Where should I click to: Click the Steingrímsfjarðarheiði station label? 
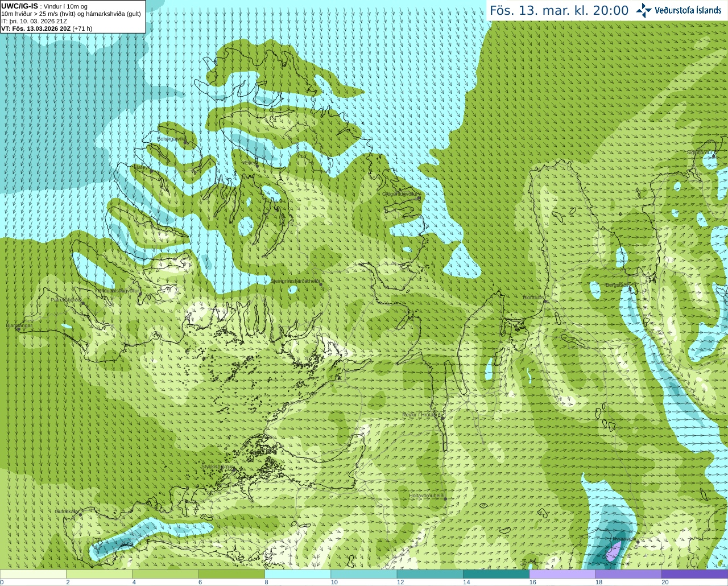pyautogui.click(x=295, y=281)
